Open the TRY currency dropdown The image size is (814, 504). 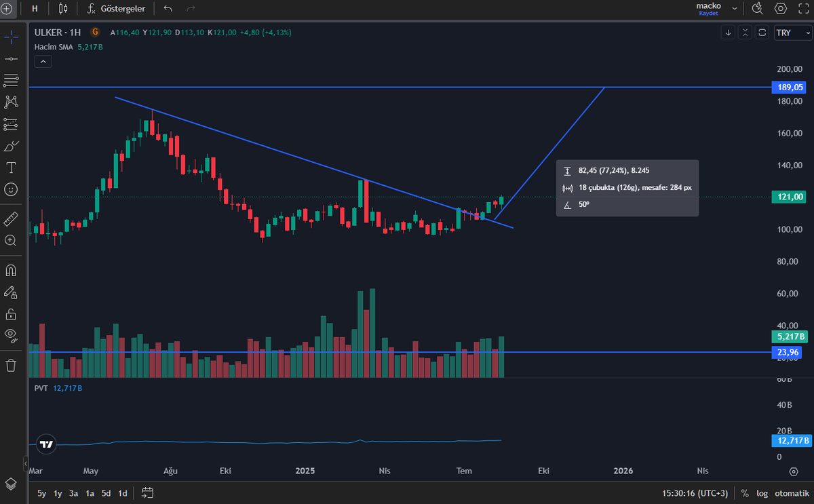point(792,32)
